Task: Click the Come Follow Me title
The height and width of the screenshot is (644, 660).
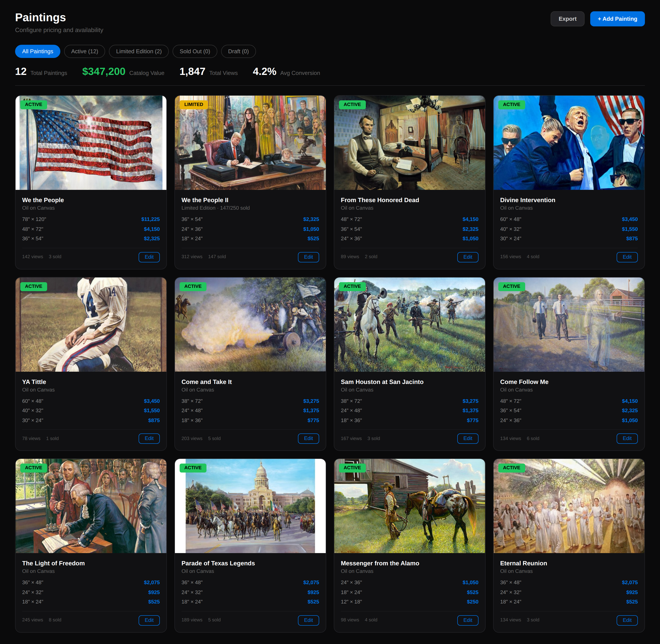Action: (524, 382)
